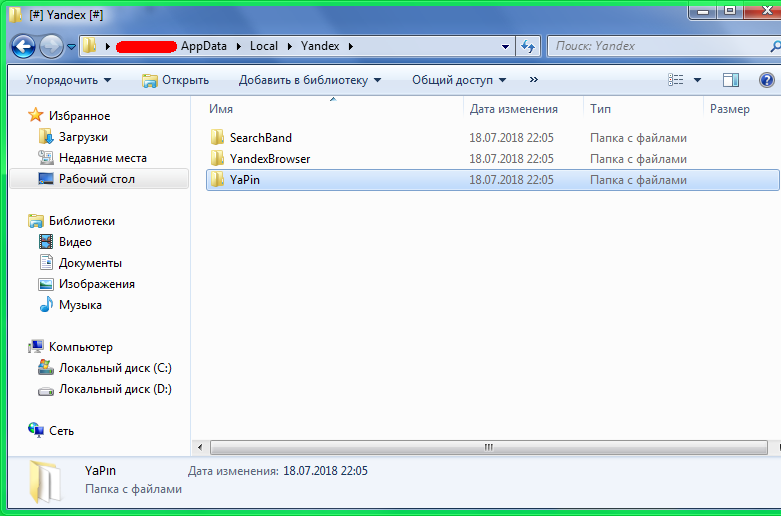Select the SearchBand folder name
Viewport: 781px width, 516px height.
click(x=260, y=138)
